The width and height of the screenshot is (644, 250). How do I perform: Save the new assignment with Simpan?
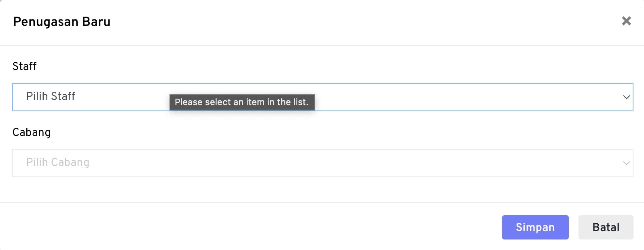click(535, 227)
